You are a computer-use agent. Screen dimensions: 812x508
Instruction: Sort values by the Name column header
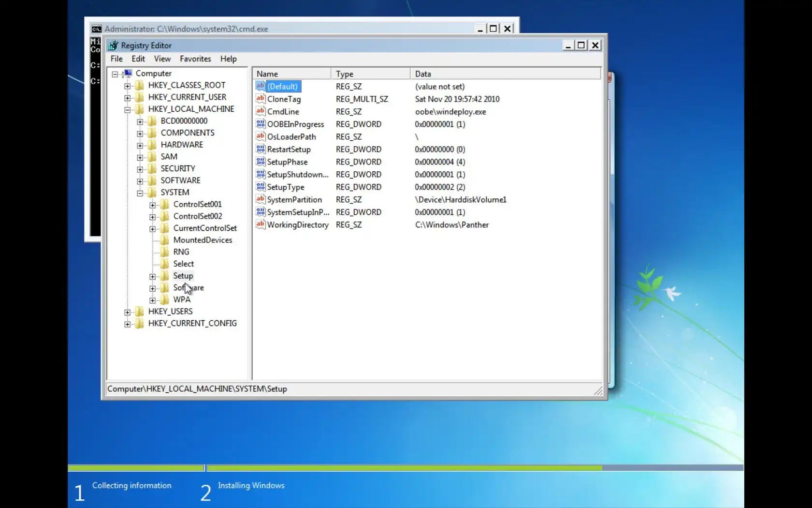coord(292,74)
